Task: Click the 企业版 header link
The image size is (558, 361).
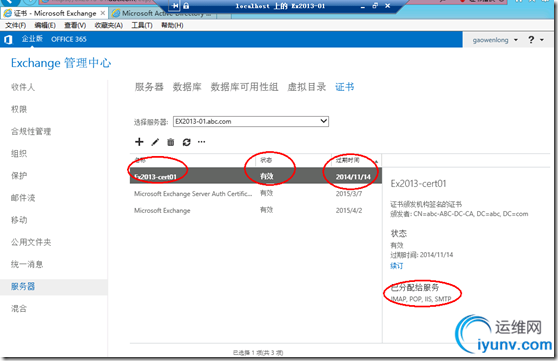Action: coord(32,39)
